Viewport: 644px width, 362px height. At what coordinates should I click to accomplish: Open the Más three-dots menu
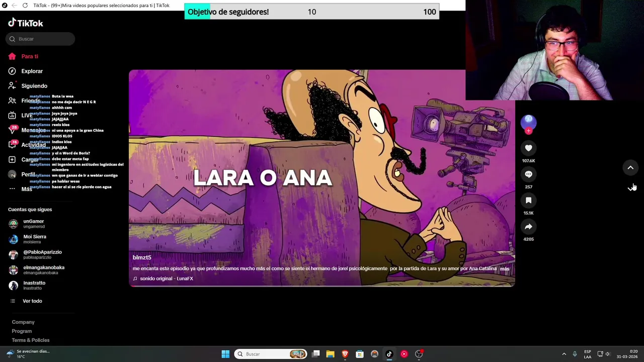(12, 189)
